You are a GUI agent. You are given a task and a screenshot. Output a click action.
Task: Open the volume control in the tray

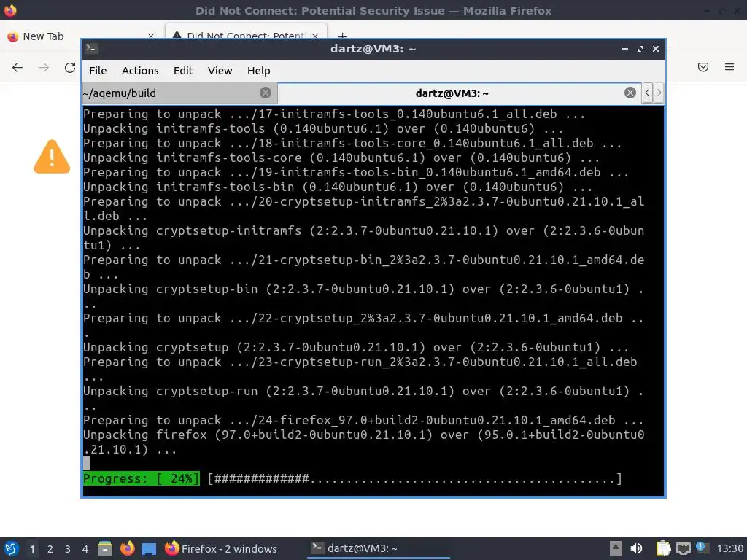636,548
